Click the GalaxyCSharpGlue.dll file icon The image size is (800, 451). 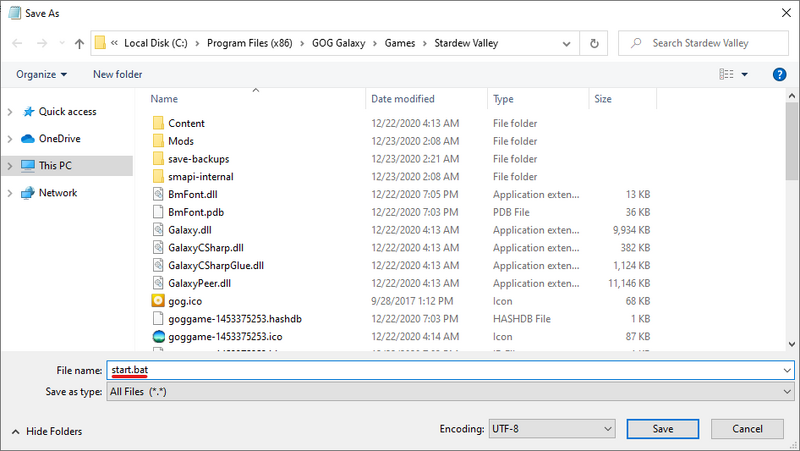tap(158, 265)
